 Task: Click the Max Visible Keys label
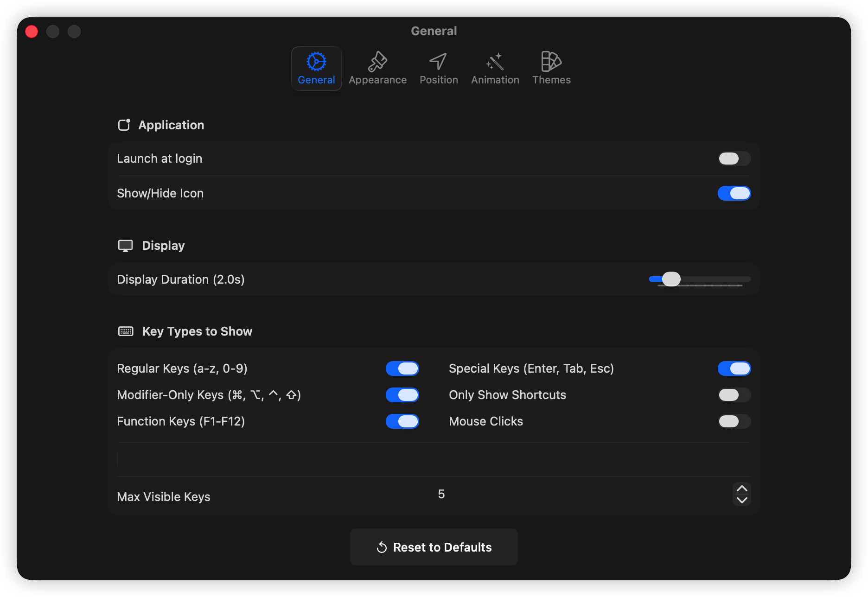(164, 497)
